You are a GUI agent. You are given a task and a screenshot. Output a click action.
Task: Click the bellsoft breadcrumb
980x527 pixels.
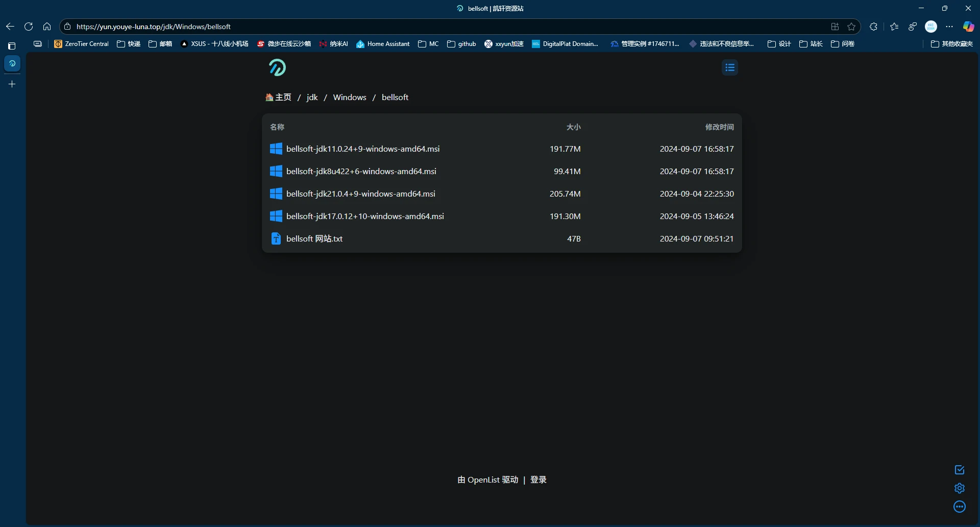point(395,97)
